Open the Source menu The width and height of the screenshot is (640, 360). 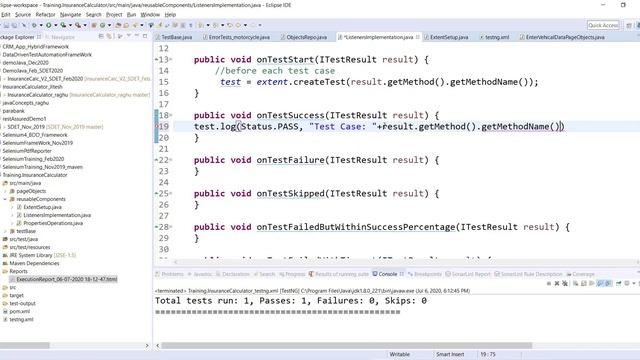click(x=23, y=14)
